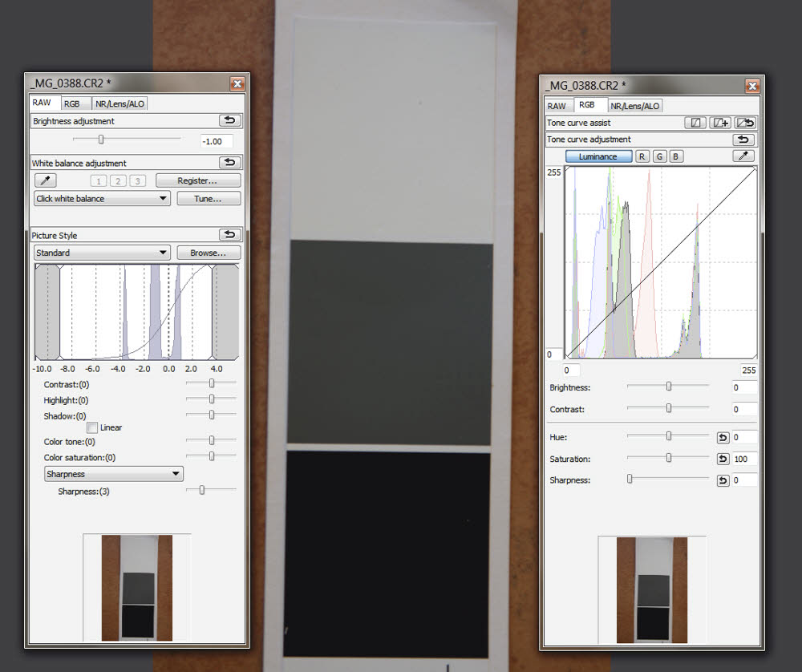Image resolution: width=802 pixels, height=672 pixels.
Task: Switch to Luminance curve mode
Action: (x=598, y=156)
